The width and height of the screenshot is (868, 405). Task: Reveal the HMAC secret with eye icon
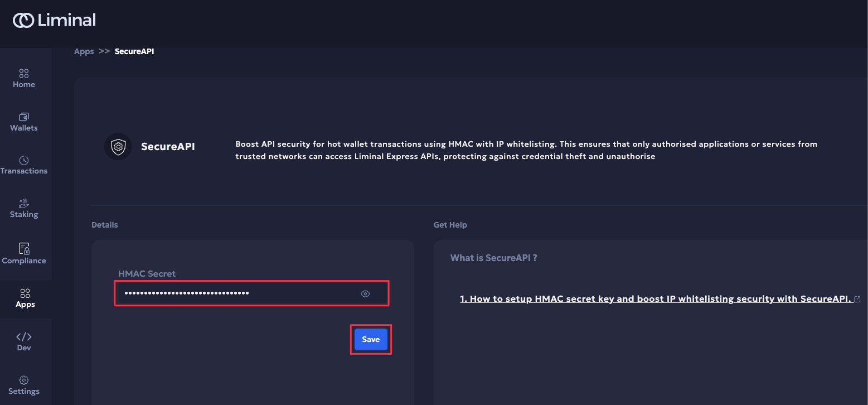click(x=365, y=294)
